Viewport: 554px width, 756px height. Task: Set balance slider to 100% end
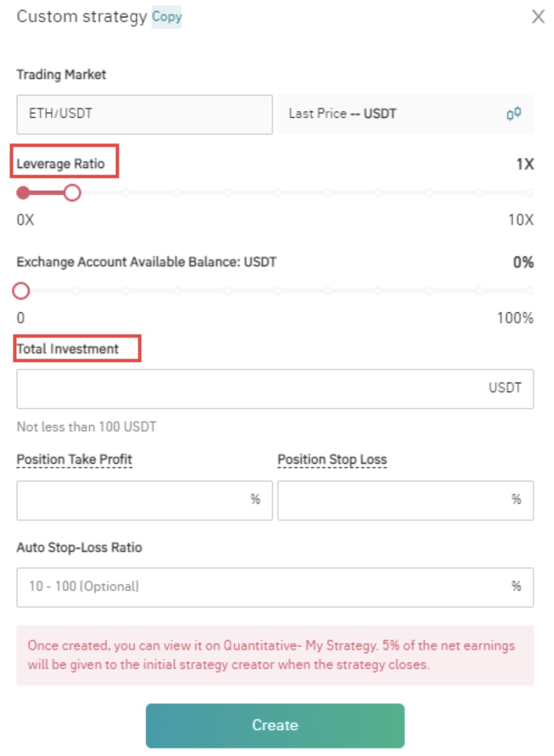pos(529,291)
